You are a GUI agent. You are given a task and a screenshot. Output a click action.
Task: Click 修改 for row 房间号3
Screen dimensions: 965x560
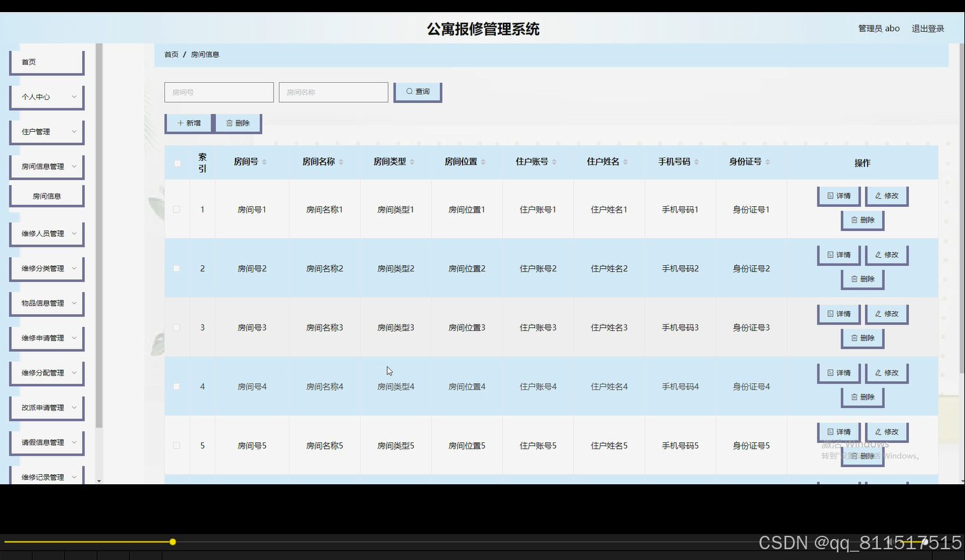pos(887,314)
